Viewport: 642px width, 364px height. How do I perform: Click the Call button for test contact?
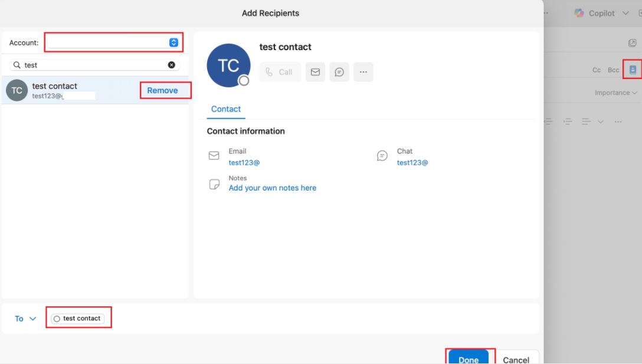pyautogui.click(x=280, y=72)
